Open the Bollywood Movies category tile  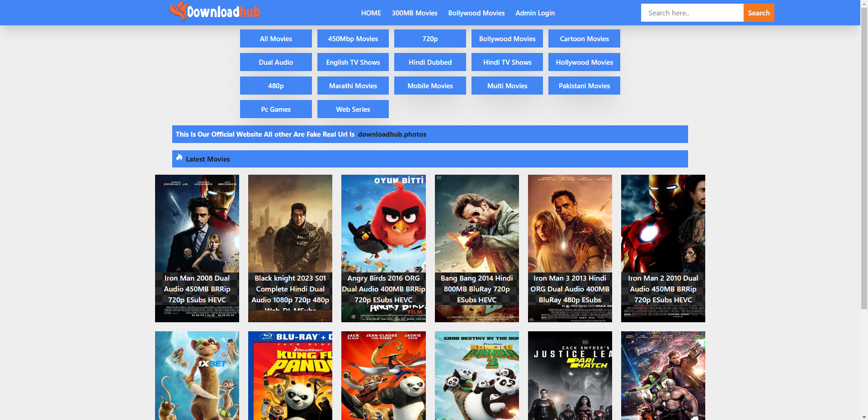(x=507, y=38)
